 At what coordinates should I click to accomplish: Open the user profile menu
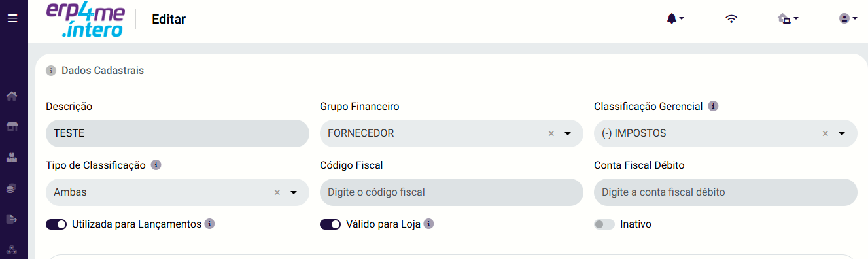(848, 19)
